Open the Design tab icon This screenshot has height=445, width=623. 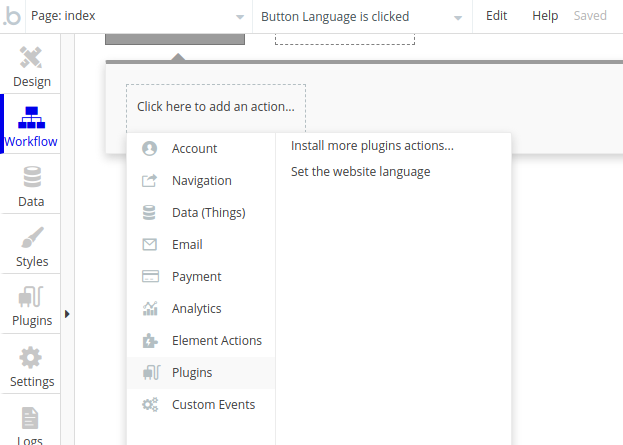pyautogui.click(x=31, y=58)
